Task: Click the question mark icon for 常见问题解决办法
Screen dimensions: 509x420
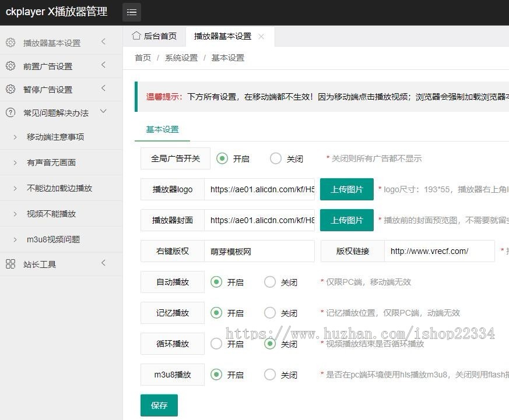Action: 10,112
